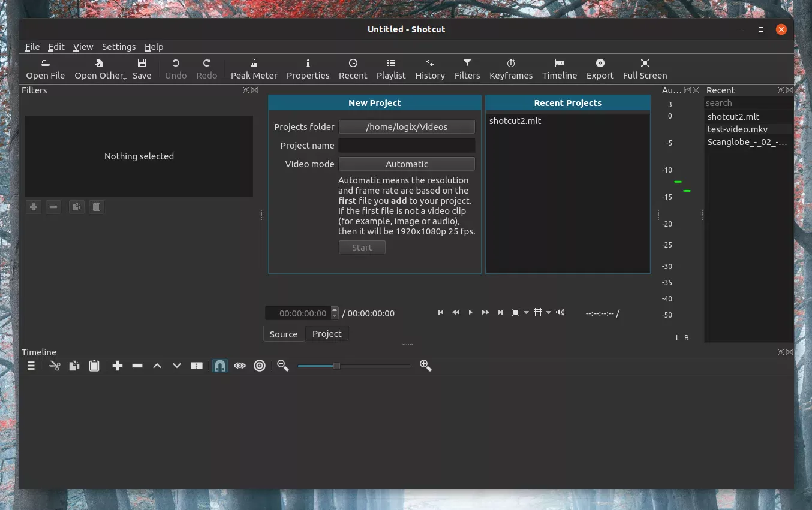Toggle ripple all tracks target icon
Image resolution: width=812 pixels, height=510 pixels.
coord(260,366)
